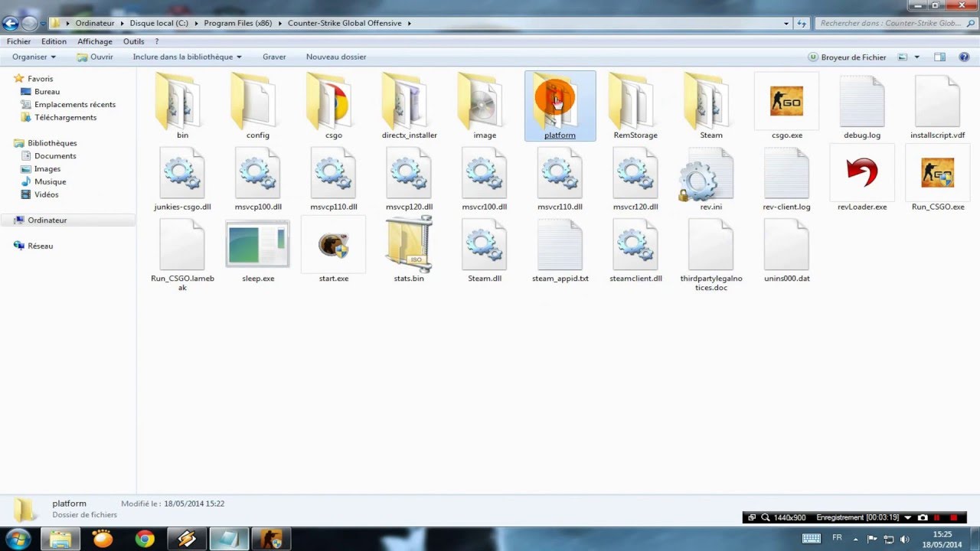Select unins000.dat file
Screen dimensions: 980x551
coord(786,250)
